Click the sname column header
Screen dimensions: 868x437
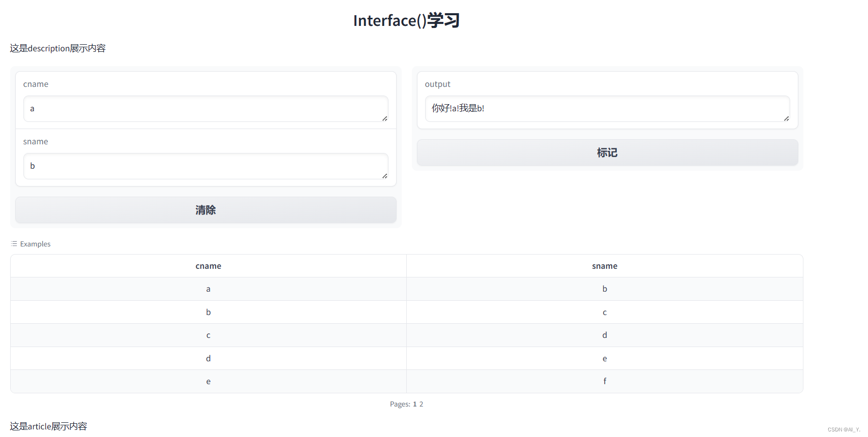[x=605, y=266]
